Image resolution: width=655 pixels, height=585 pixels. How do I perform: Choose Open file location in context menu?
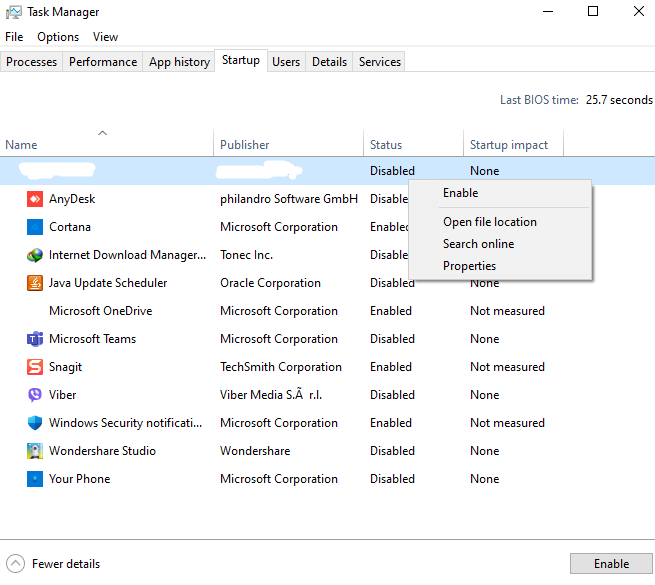[x=500, y=222]
